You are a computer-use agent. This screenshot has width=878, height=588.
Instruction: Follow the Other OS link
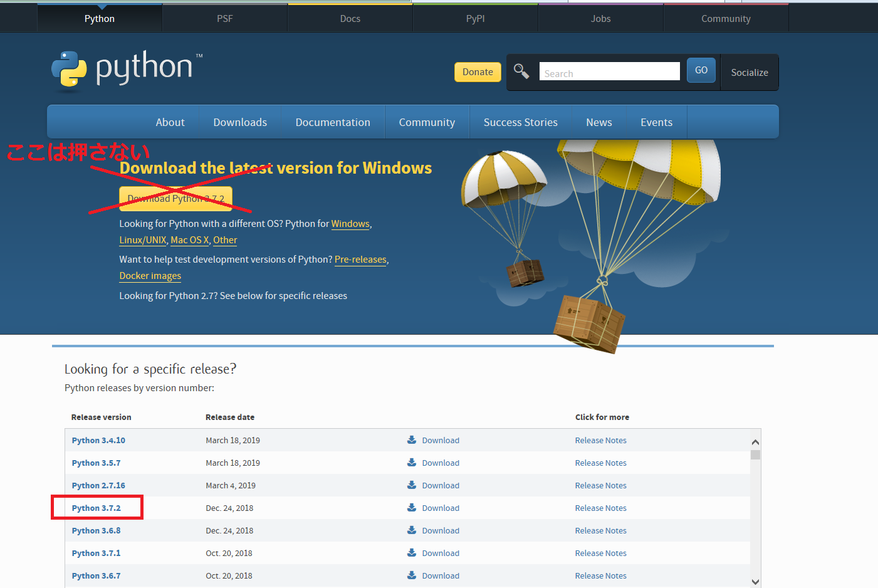click(225, 240)
